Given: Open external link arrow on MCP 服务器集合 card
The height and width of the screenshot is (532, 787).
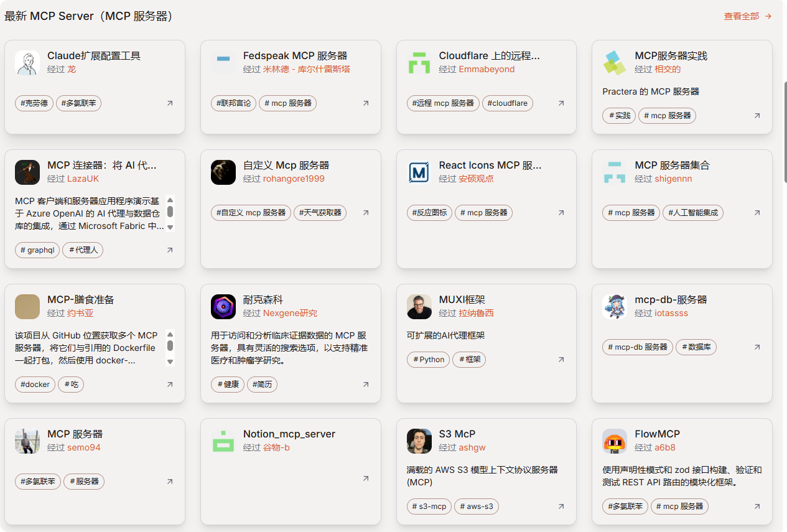Looking at the screenshot, I should click(757, 213).
